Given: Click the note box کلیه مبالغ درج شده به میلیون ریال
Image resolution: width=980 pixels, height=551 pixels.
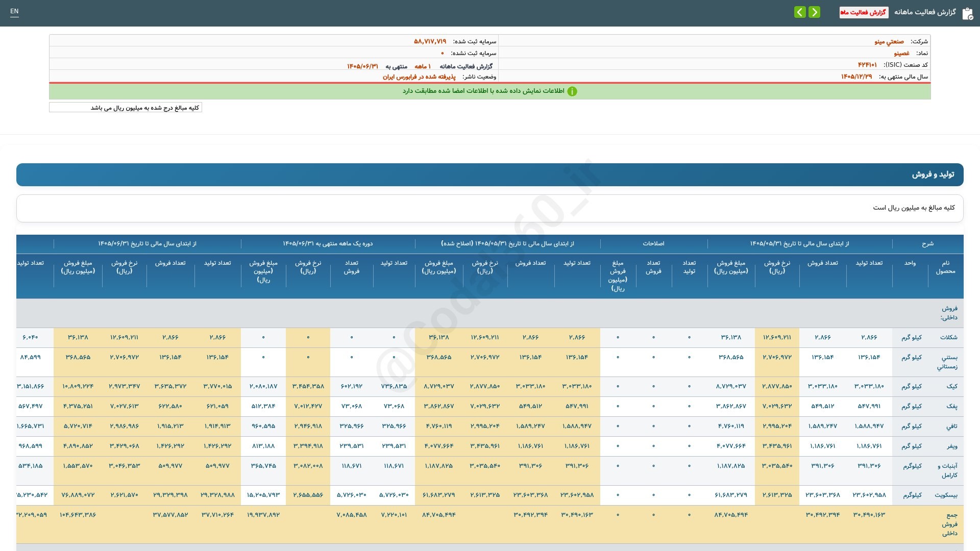Looking at the screenshot, I should point(126,108).
